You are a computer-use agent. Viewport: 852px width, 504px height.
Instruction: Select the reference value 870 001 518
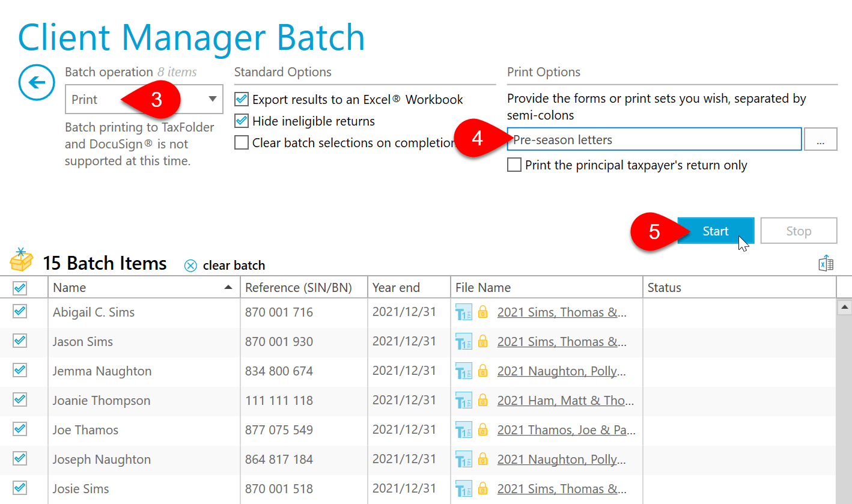click(x=279, y=489)
